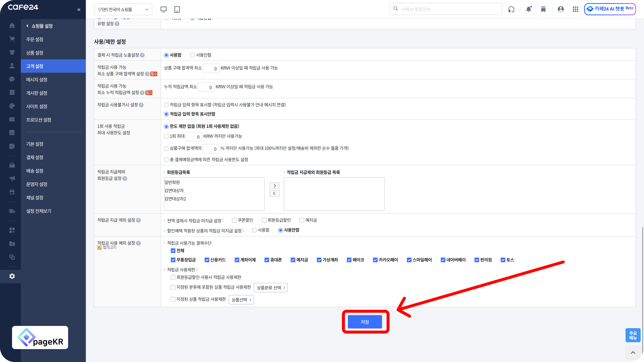Image resolution: width=644 pixels, height=362 pixels.
Task: Uncheck the 무통장입금 payment checkbox
Action: click(173, 260)
